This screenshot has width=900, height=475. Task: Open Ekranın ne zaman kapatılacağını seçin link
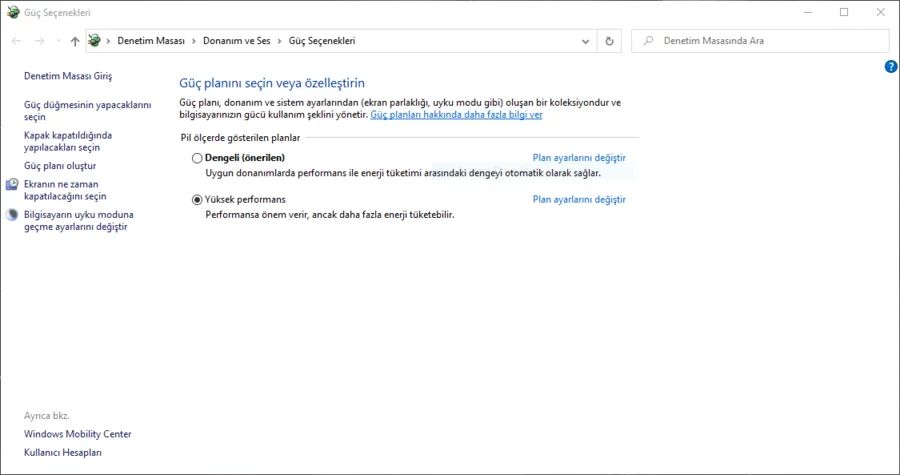tap(65, 190)
